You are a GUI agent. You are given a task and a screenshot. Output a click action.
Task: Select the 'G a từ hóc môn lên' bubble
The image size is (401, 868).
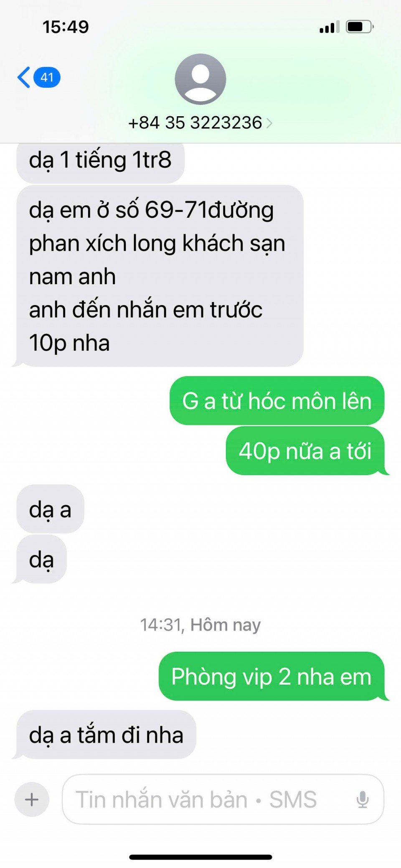(x=277, y=401)
